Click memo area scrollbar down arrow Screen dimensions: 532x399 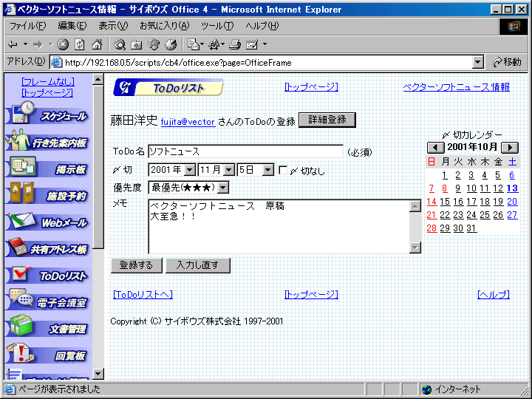coord(415,248)
